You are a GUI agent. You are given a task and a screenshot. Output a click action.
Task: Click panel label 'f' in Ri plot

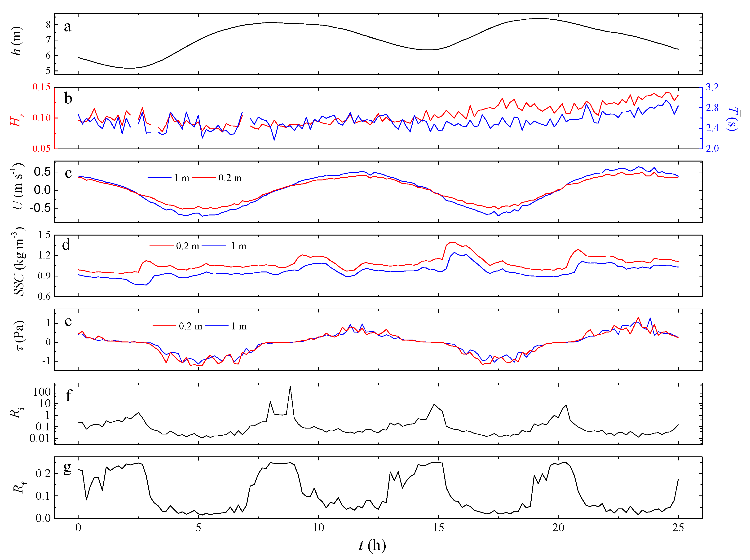coord(69,395)
